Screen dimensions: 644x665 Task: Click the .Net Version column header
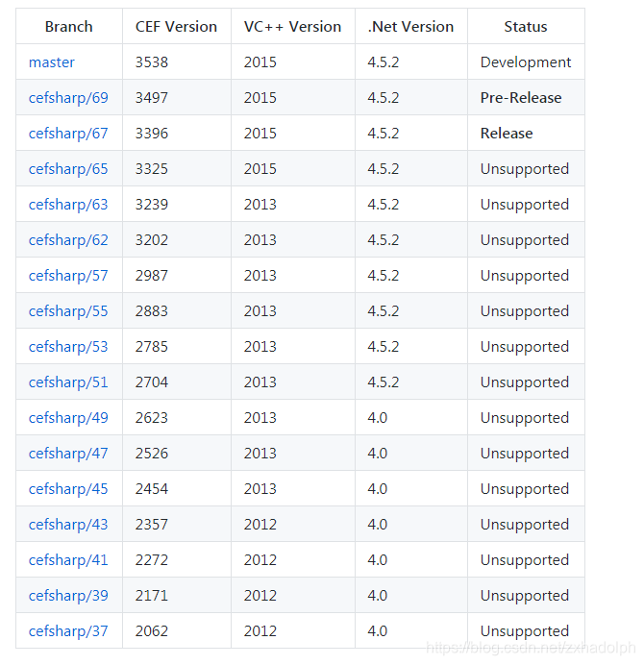point(410,27)
